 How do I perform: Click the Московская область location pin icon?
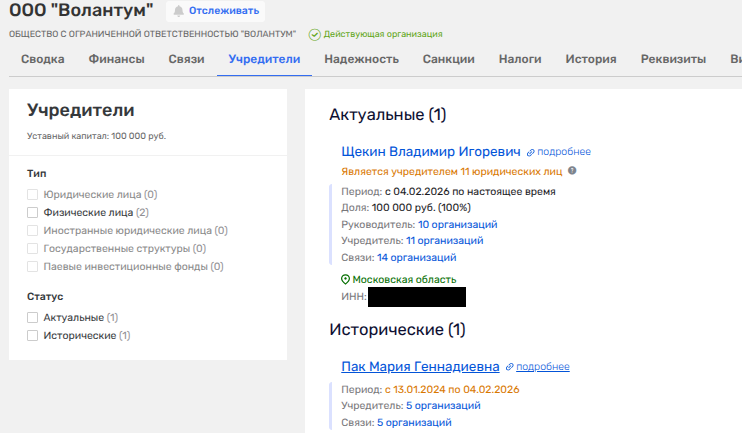click(346, 280)
